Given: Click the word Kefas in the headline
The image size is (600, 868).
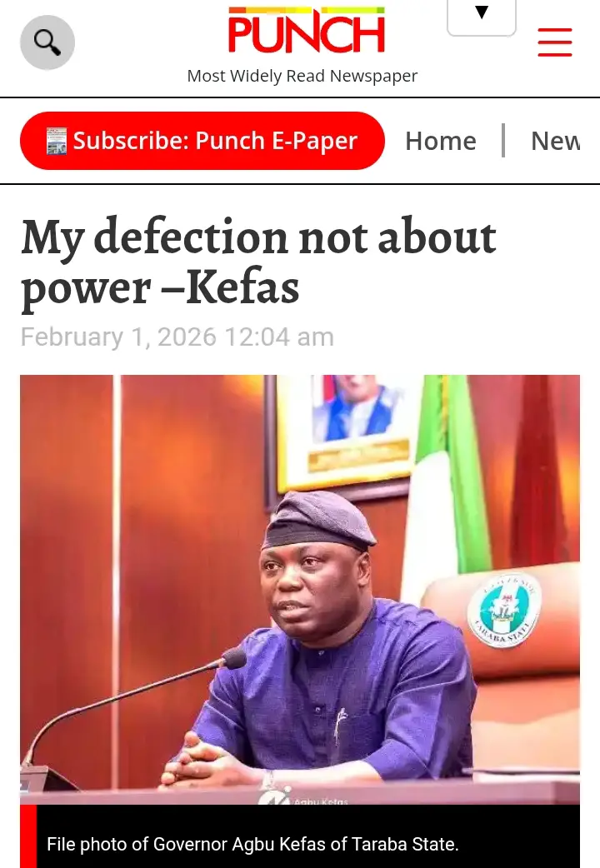Looking at the screenshot, I should point(243,288).
